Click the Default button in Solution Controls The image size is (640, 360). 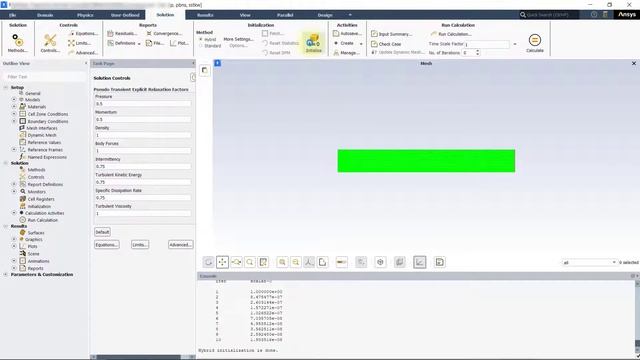point(102,232)
